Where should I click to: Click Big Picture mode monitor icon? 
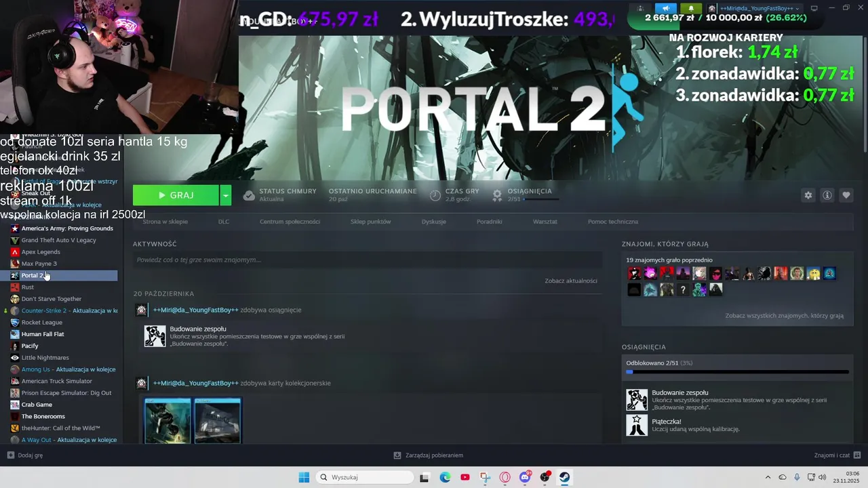814,8
